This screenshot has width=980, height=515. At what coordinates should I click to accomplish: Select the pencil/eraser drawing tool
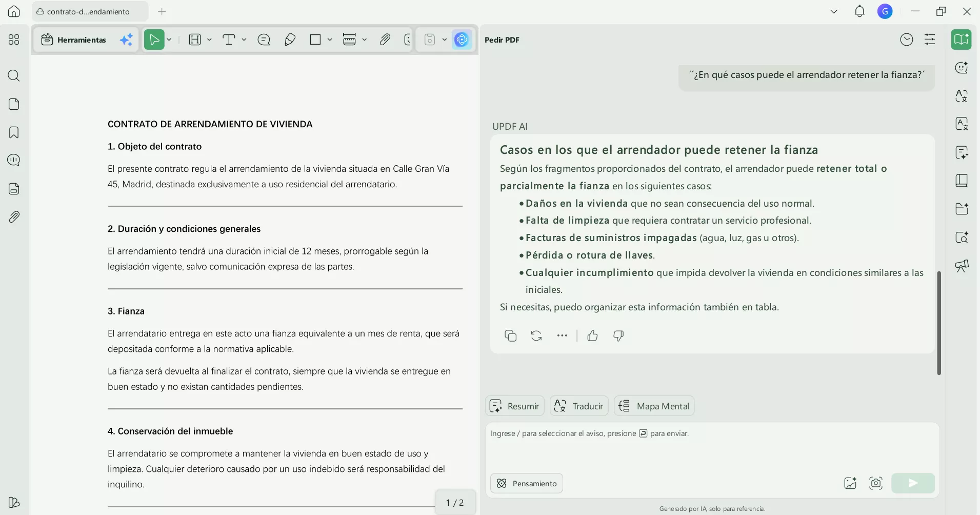tap(290, 39)
